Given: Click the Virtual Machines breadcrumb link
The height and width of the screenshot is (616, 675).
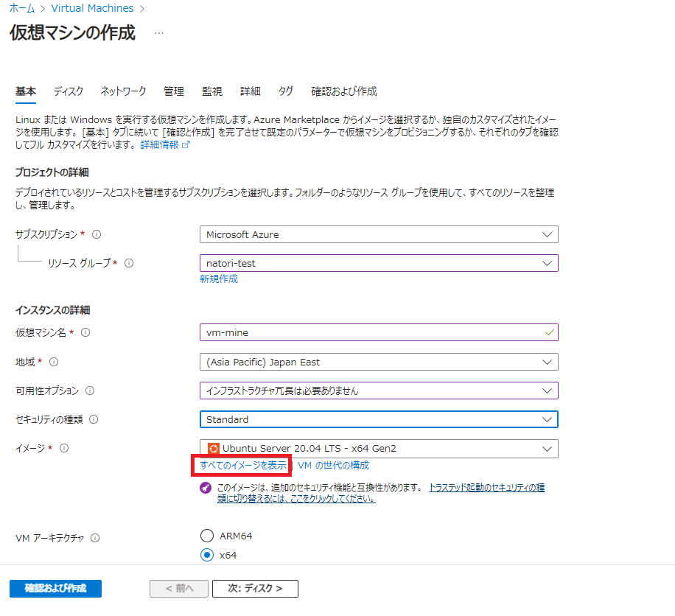Looking at the screenshot, I should point(93,8).
